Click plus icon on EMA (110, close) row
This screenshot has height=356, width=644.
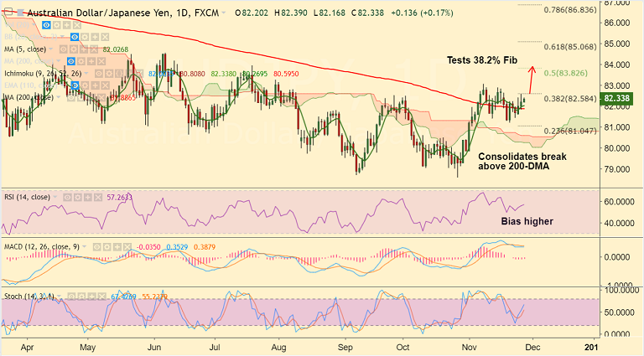coord(96,85)
